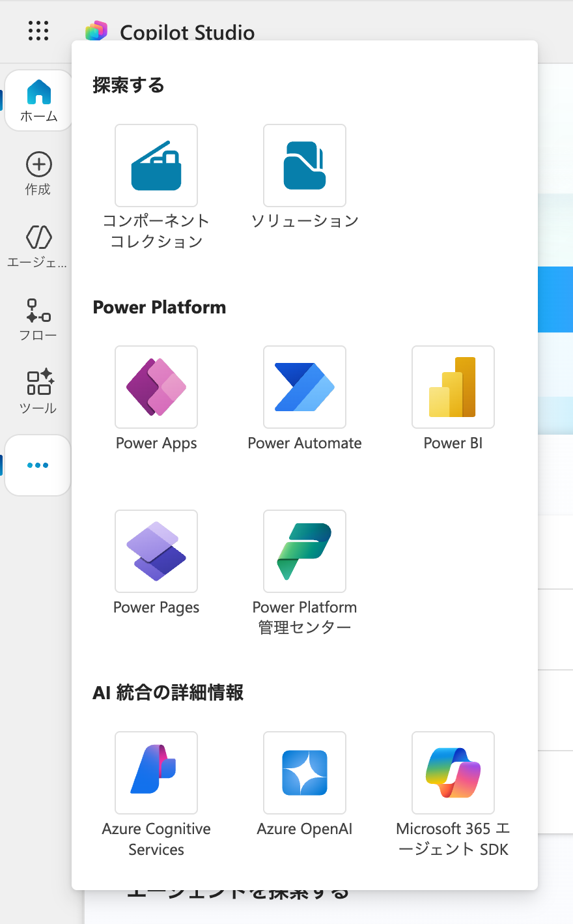Viewport: 573px width, 924px height.
Task: Click the 作成 plus icon
Action: pyautogui.click(x=39, y=165)
